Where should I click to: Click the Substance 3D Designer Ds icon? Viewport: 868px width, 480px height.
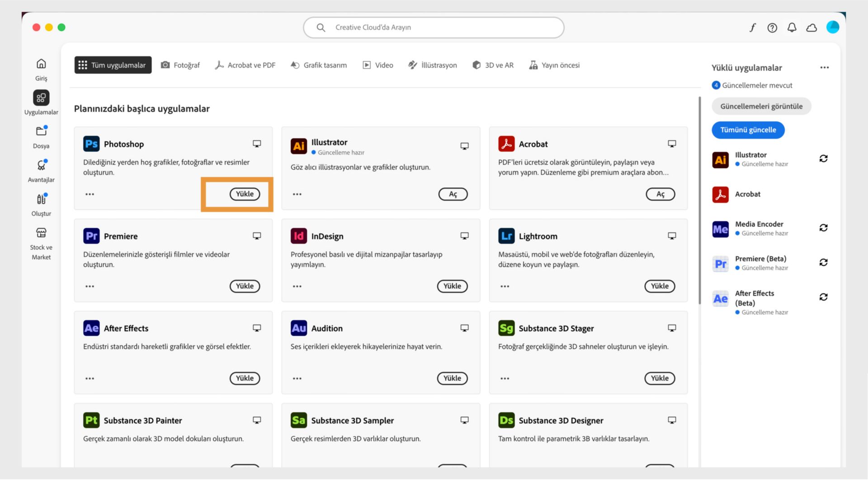[x=506, y=420]
